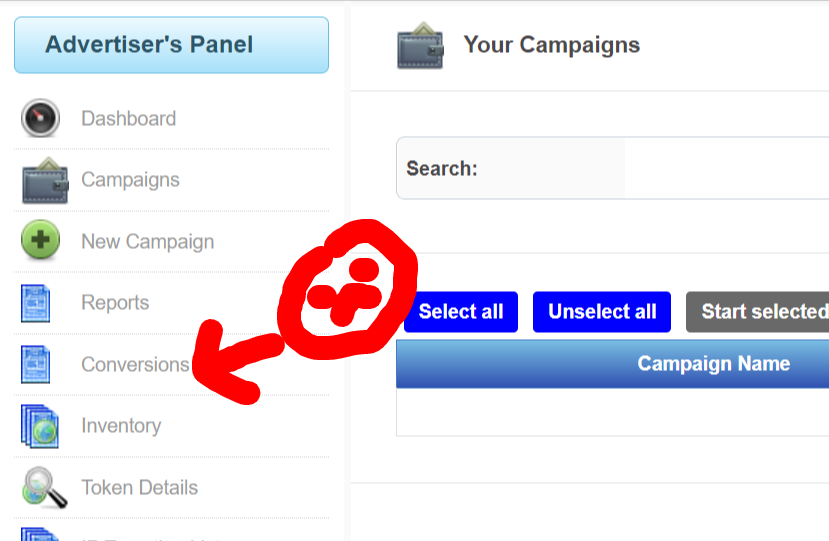Click the Dashboard gauge icon
Viewport: 829px width, 541px height.
pyautogui.click(x=41, y=118)
